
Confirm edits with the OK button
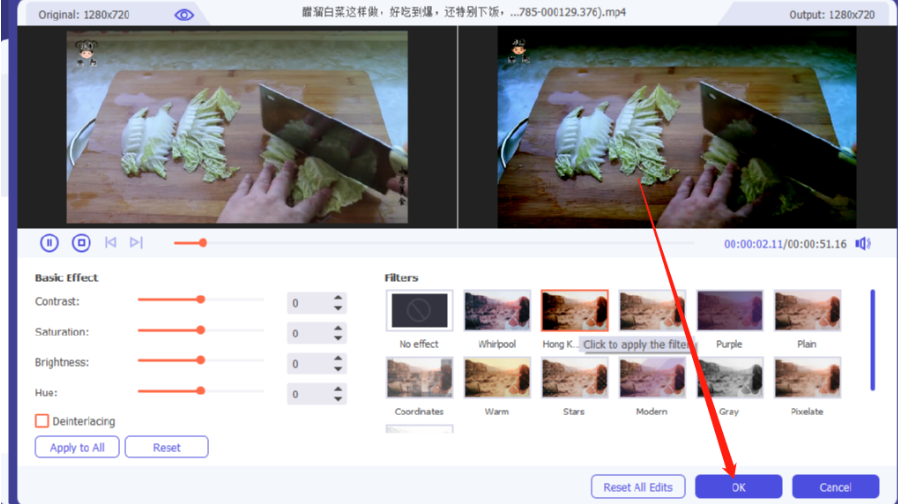pyautogui.click(x=738, y=487)
